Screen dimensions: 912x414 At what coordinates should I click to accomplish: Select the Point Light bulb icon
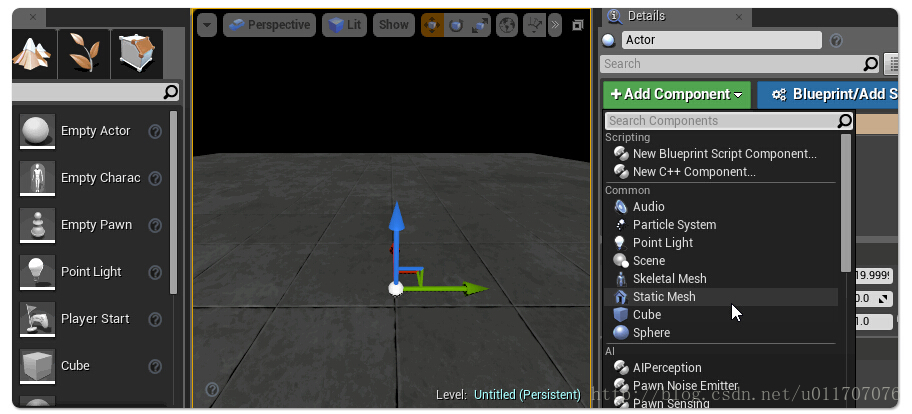coord(37,272)
